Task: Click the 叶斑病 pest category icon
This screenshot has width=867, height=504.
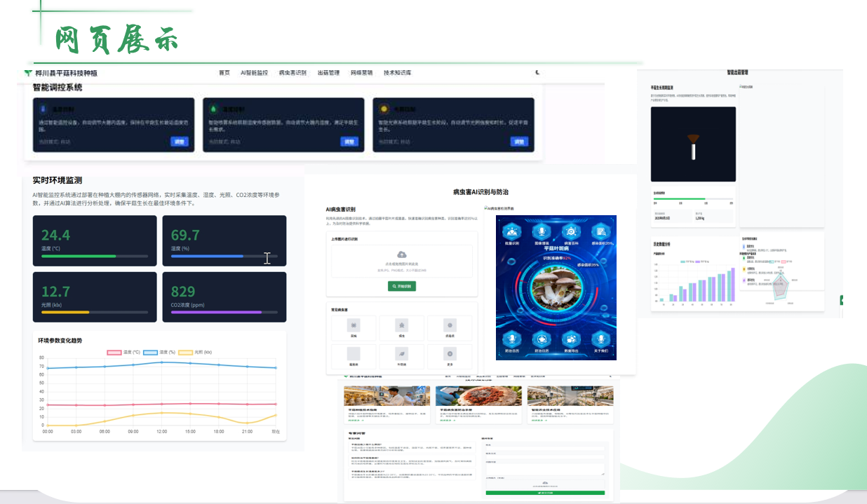Action: [x=402, y=354]
